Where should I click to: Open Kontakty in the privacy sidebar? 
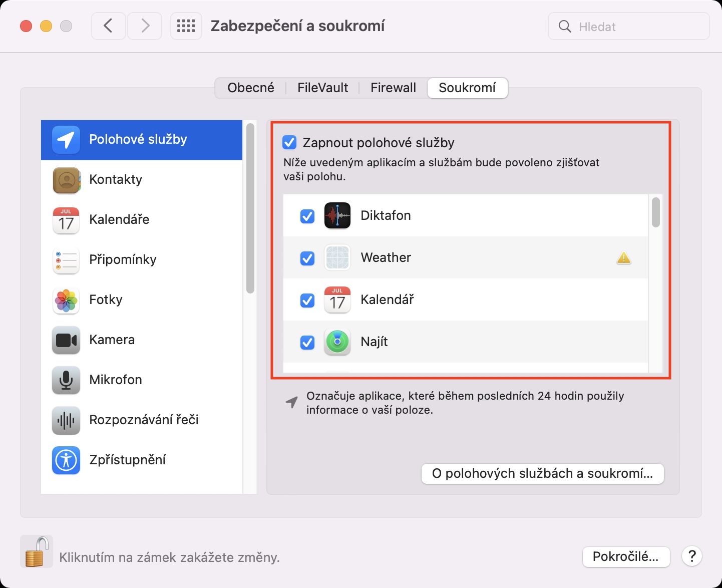click(x=116, y=180)
